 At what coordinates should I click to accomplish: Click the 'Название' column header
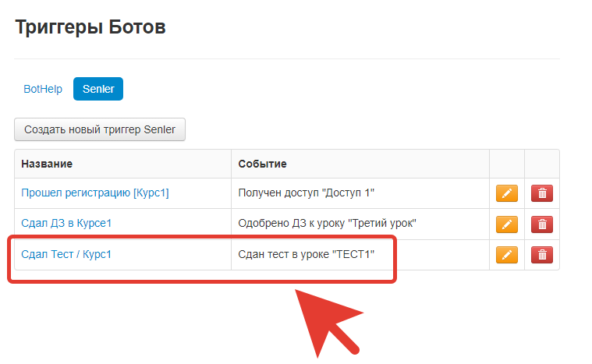47,164
